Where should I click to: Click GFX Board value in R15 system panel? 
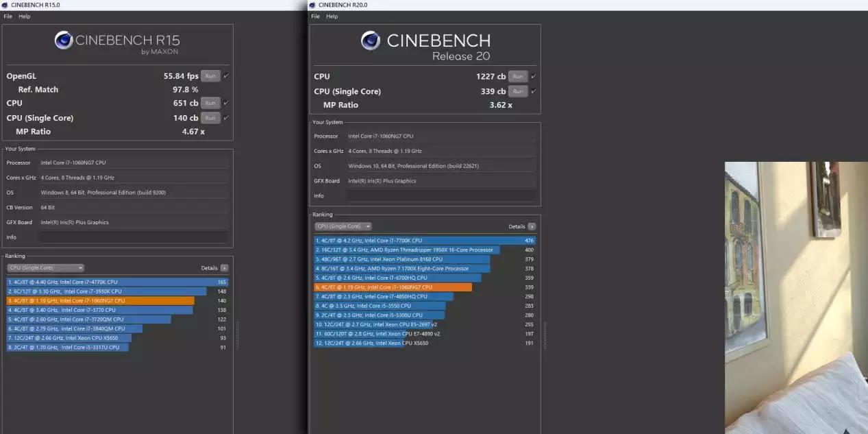pyautogui.click(x=134, y=222)
